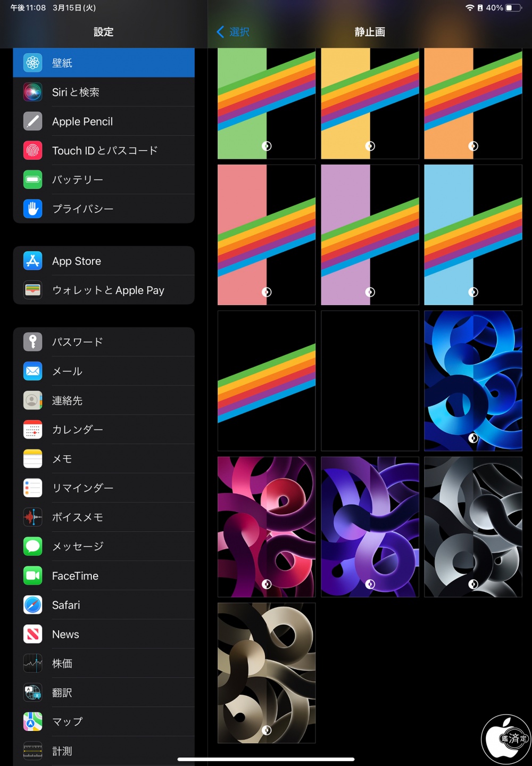Open Apple Pencil settings row
This screenshot has height=766, width=532.
tap(104, 121)
